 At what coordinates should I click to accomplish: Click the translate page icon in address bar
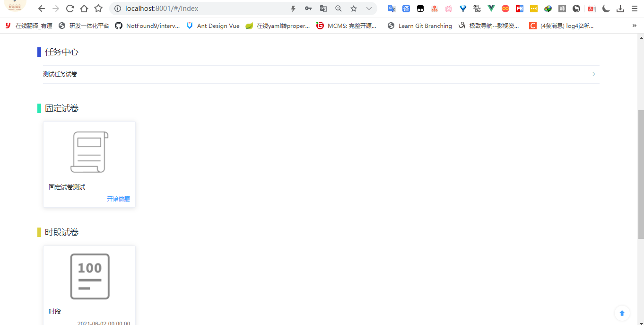[323, 9]
